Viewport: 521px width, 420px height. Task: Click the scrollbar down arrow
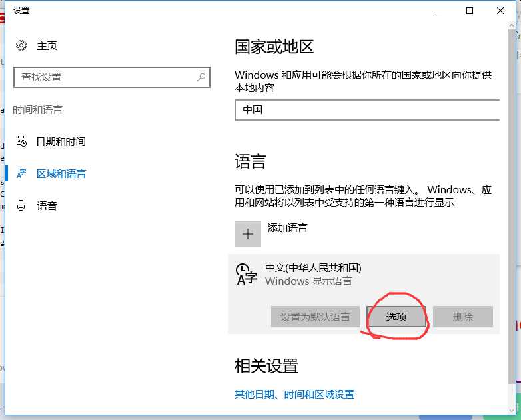(512, 411)
